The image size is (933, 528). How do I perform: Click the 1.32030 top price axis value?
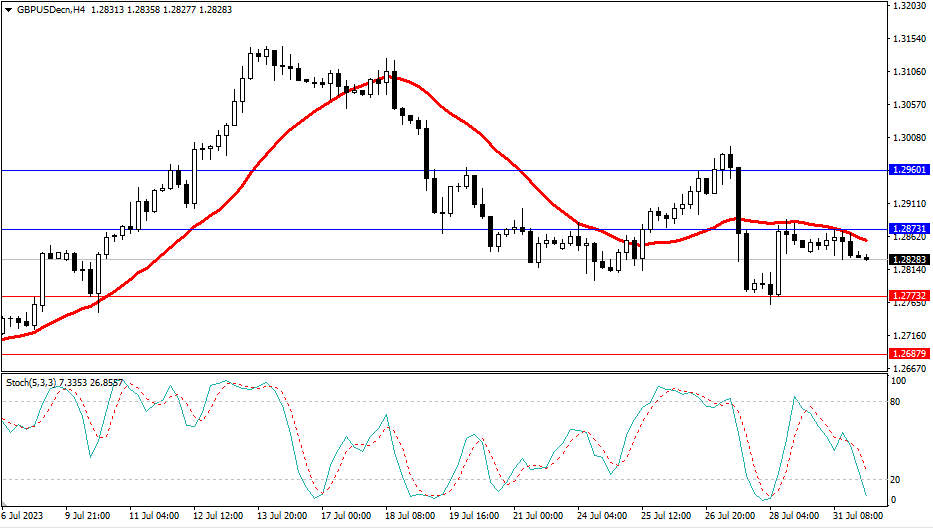(908, 6)
